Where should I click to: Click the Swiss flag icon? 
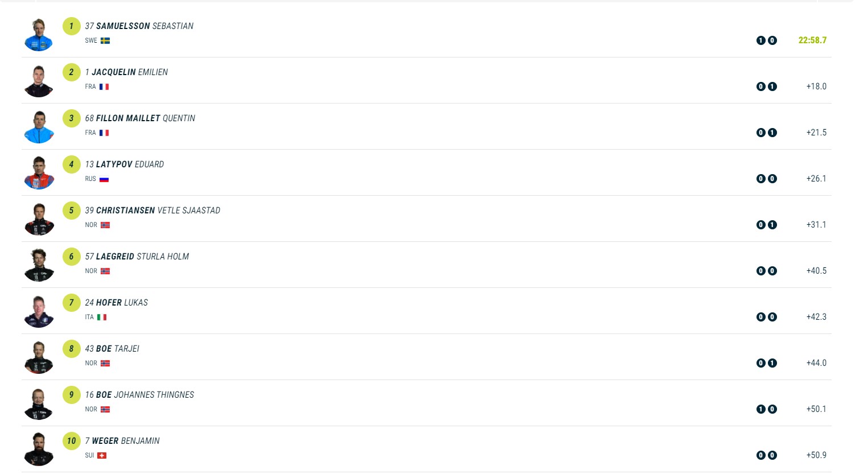(x=102, y=456)
